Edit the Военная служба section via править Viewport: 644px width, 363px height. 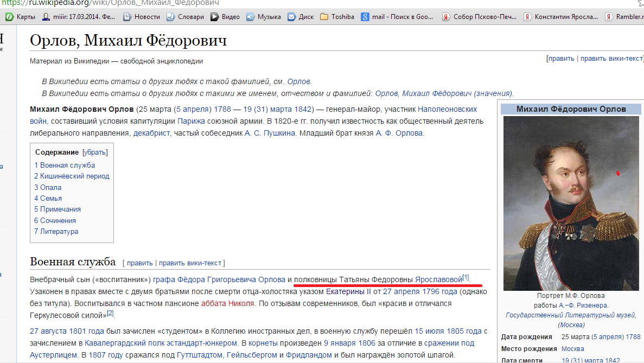coord(139,263)
